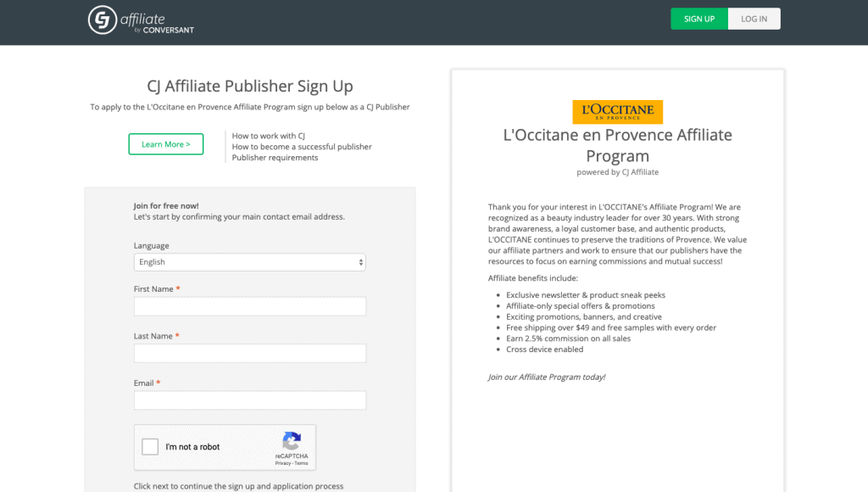
Task: Click the reCAPTCHA logo icon
Action: point(292,441)
